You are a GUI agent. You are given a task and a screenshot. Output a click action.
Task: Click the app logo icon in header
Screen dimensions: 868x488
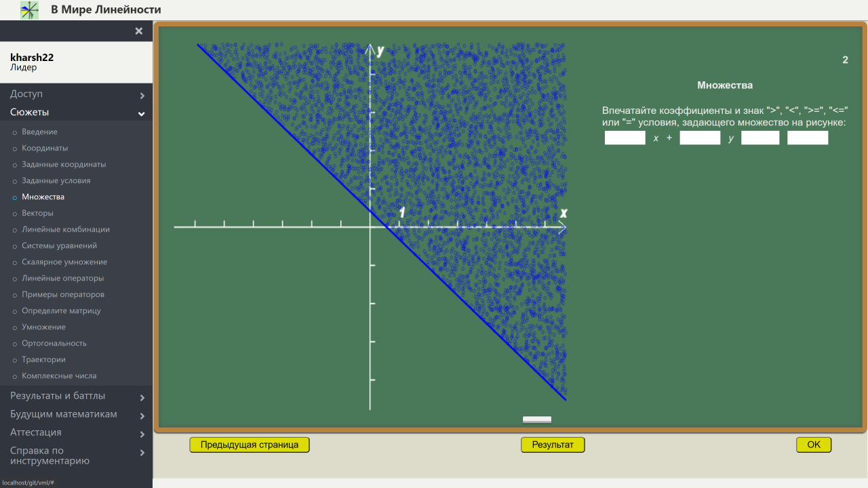pos(29,10)
